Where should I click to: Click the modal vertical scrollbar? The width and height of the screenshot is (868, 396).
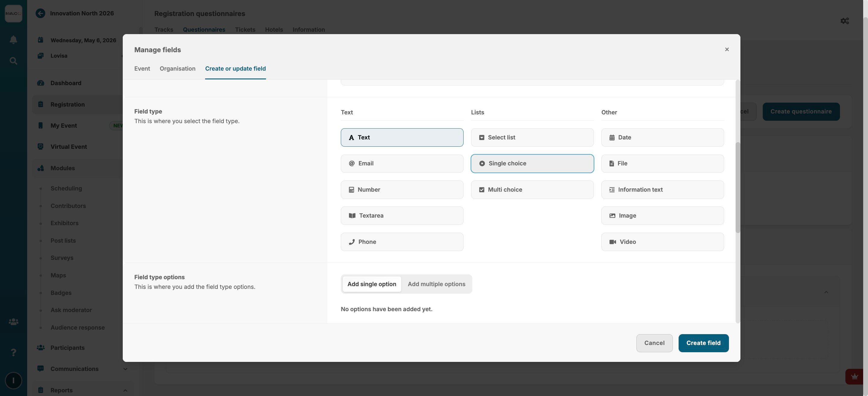coord(738,187)
